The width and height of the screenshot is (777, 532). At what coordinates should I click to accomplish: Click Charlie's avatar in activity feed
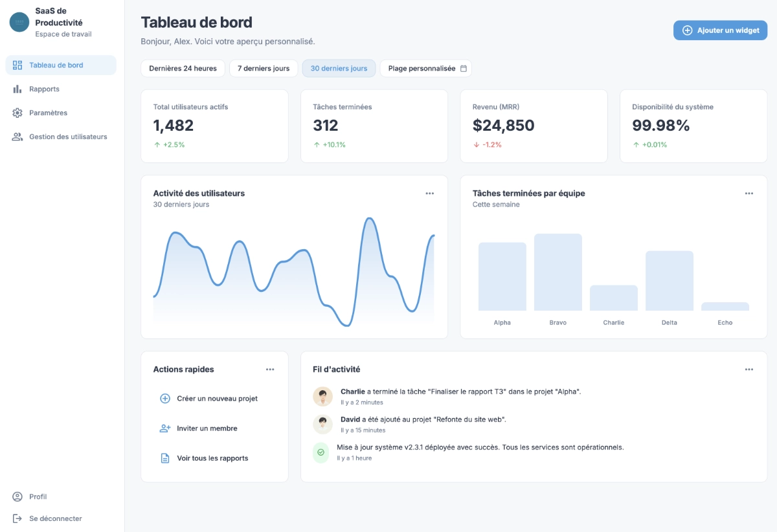tap(322, 396)
